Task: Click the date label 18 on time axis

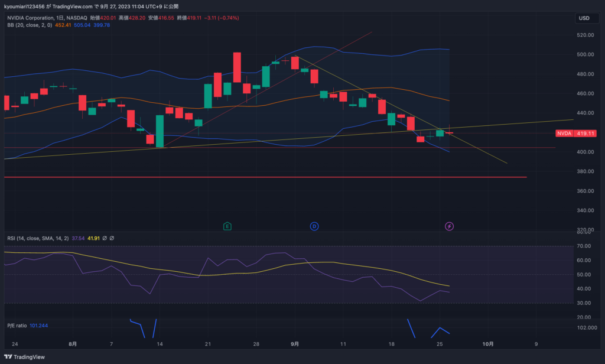Action: coord(391,343)
